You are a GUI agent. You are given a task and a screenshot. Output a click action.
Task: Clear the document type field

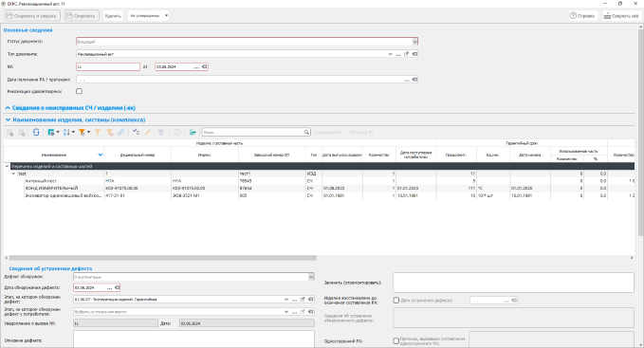point(414,54)
